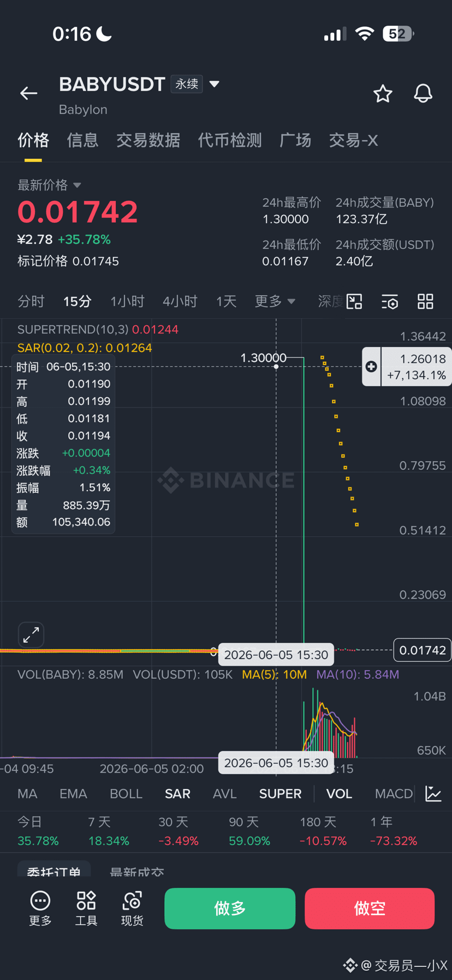Open the 最新成交 tab
The width and height of the screenshot is (452, 980).
pos(137,872)
